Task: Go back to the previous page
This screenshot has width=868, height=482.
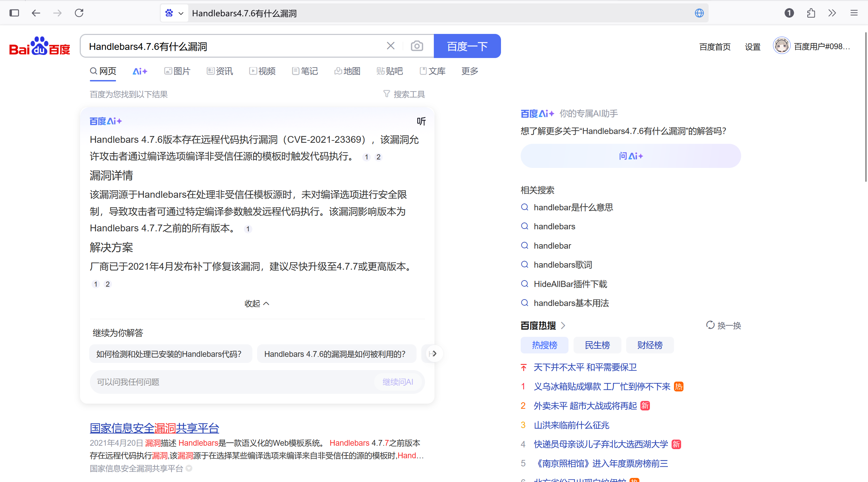Action: (x=36, y=13)
